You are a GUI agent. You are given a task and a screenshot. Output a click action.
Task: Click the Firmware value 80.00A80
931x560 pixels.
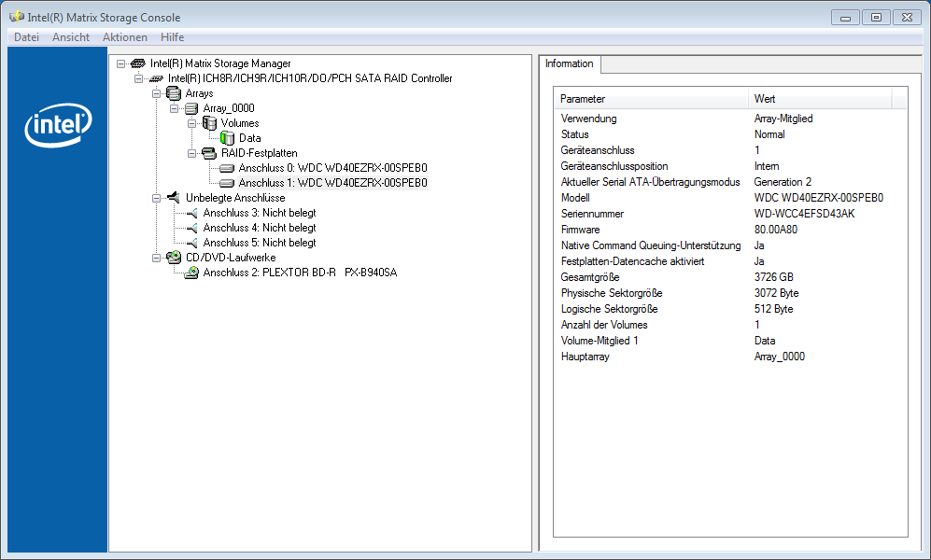(x=775, y=230)
